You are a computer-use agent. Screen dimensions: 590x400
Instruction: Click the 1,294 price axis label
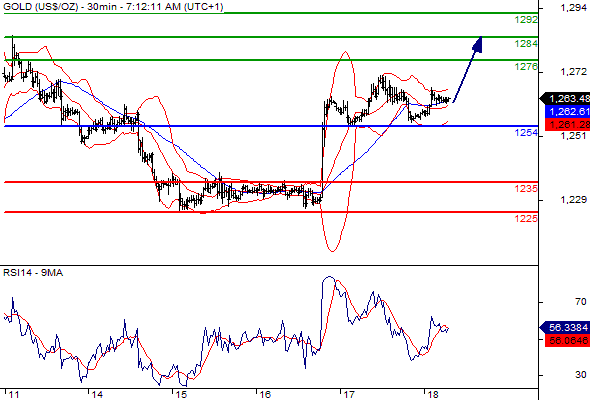[573, 8]
